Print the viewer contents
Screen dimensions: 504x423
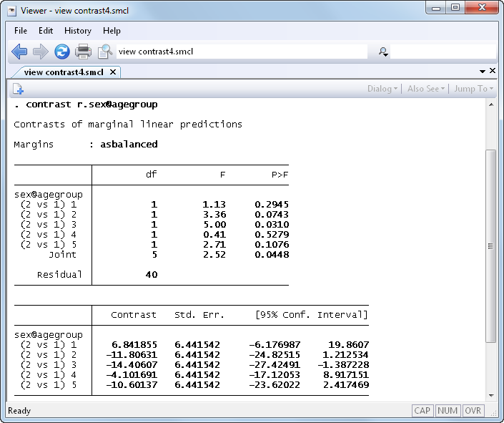click(x=83, y=52)
